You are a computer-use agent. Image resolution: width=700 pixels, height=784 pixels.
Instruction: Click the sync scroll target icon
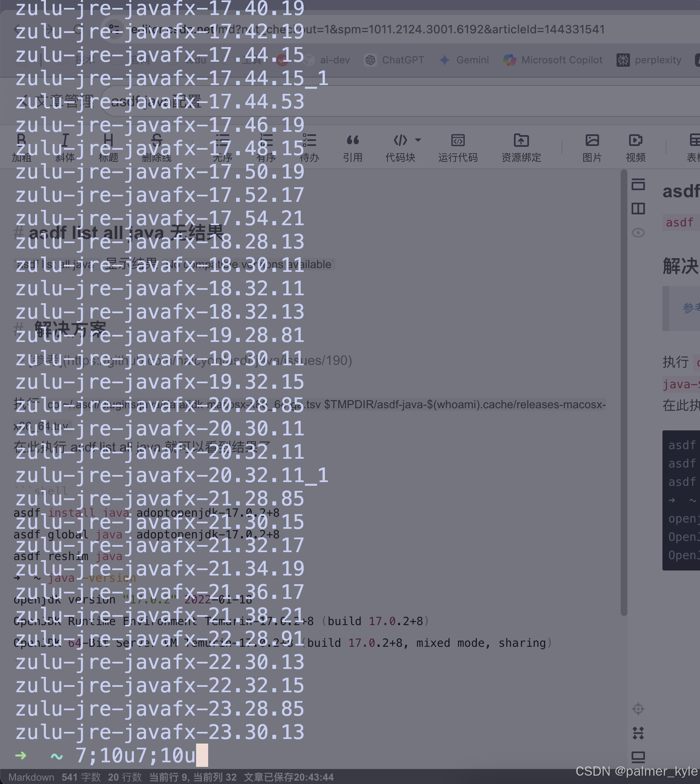pos(638,709)
